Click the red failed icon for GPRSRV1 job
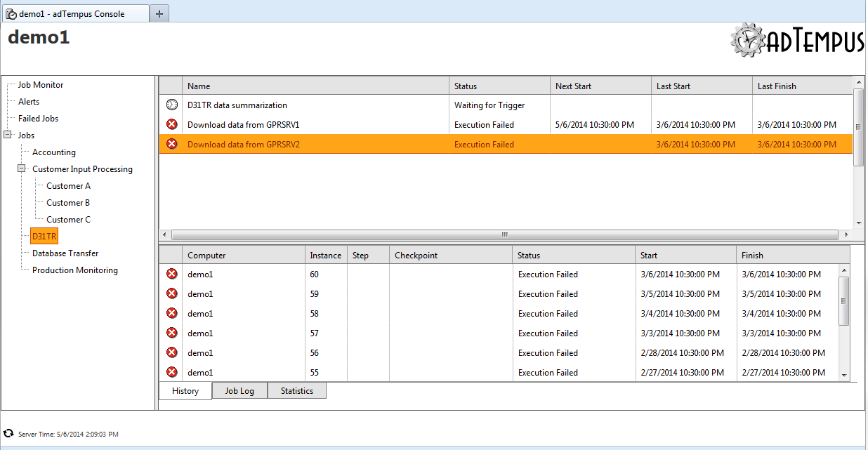The image size is (868, 450). pos(172,125)
